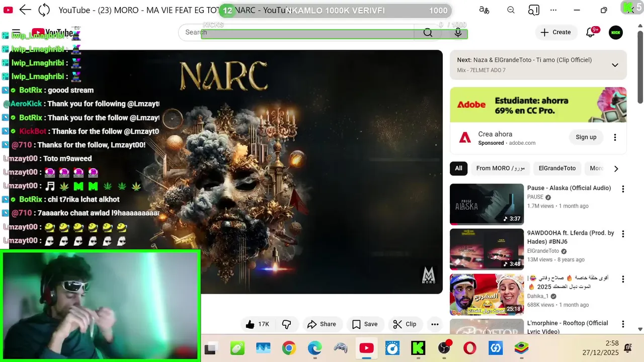Open the notification snooze icon in tray
The image size is (644, 362).
coord(628,347)
